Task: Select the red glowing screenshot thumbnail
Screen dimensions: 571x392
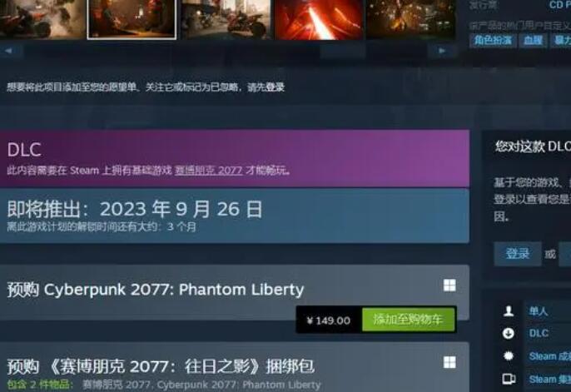Action: 319,18
